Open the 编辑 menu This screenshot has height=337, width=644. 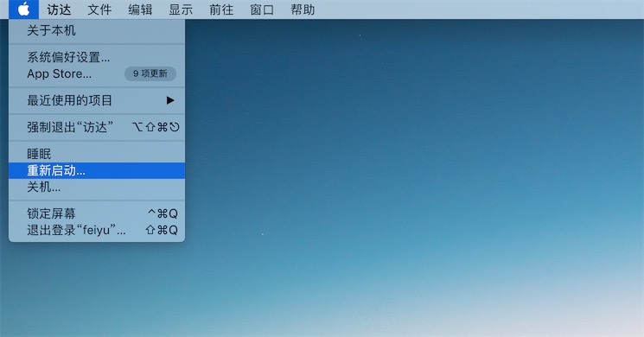click(140, 10)
